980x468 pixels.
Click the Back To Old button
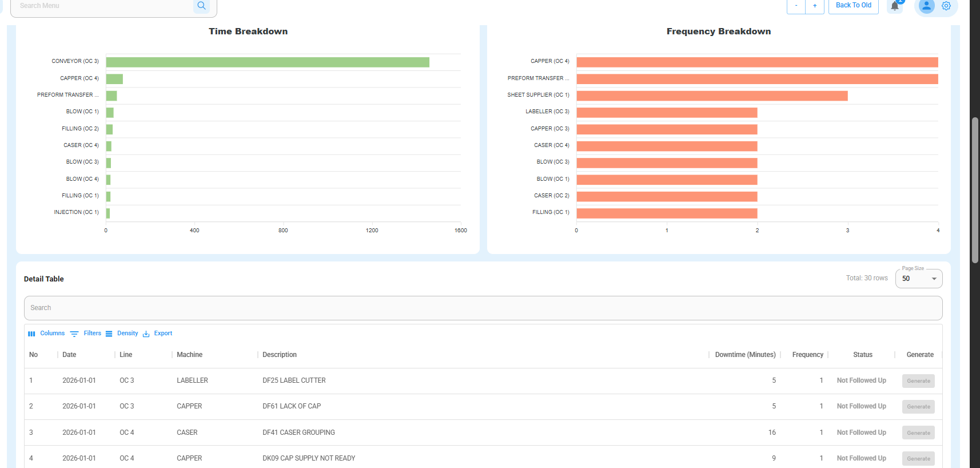tap(854, 6)
